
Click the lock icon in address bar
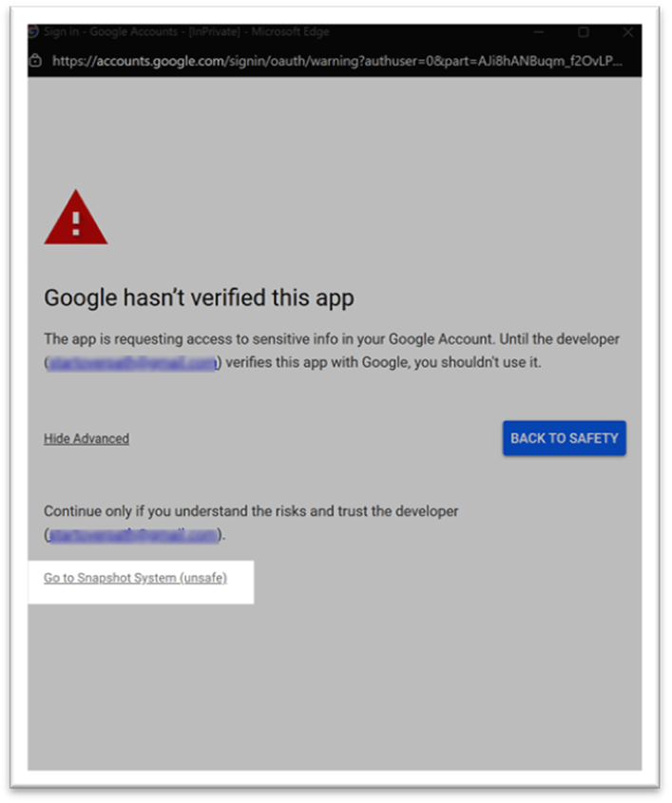[35, 60]
